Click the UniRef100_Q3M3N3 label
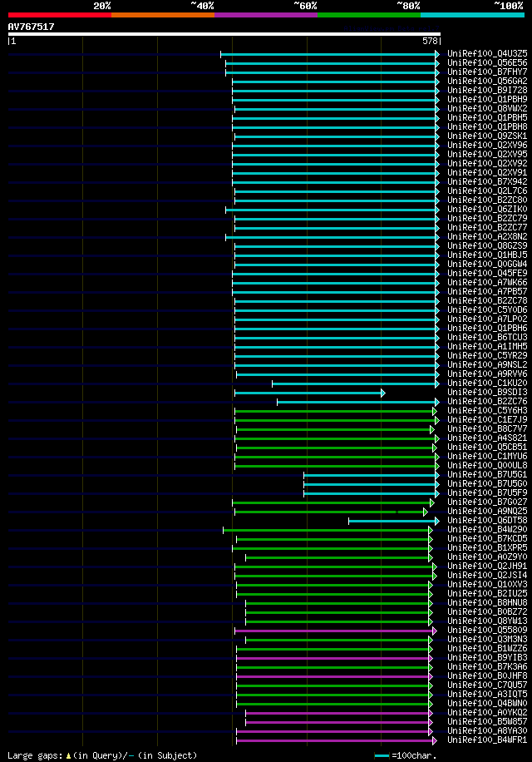 487,640
